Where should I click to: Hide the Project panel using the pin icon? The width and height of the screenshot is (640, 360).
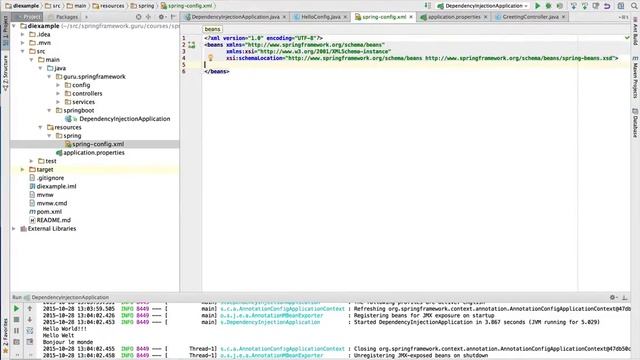[173, 17]
